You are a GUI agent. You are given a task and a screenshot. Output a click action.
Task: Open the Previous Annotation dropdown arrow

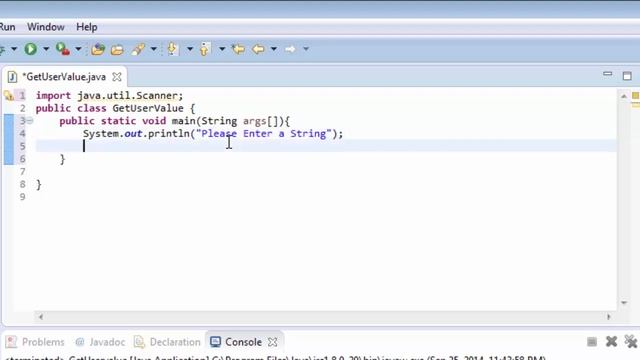click(222, 49)
